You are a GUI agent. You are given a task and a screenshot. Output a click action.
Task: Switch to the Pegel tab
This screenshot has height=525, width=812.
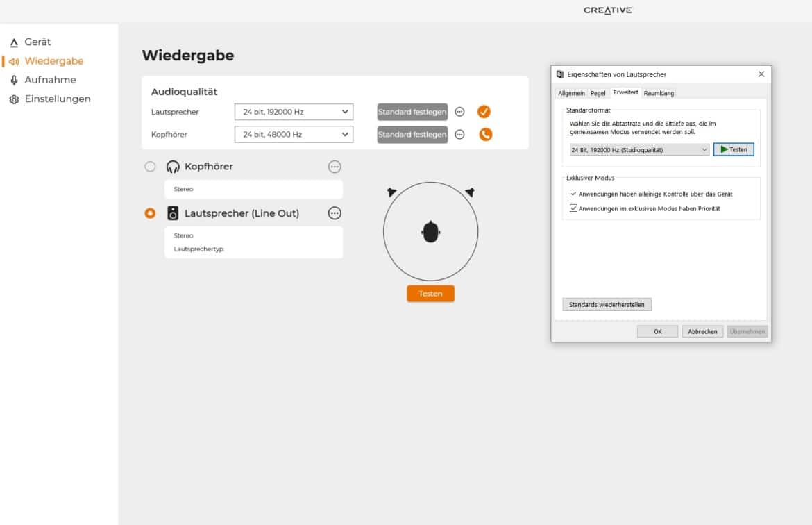point(598,93)
